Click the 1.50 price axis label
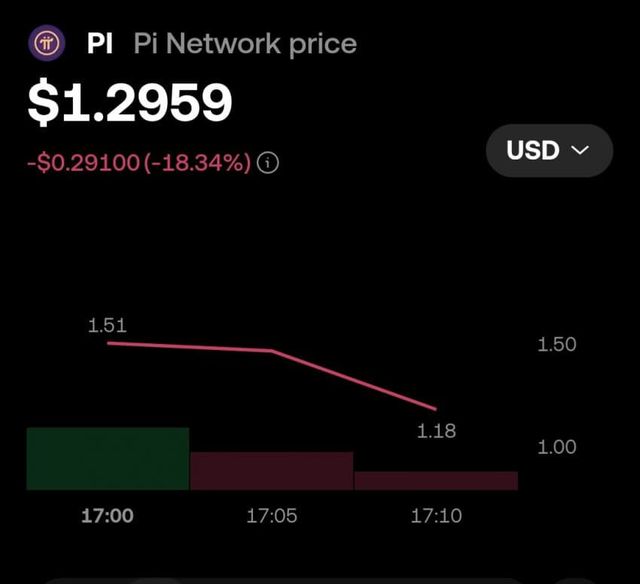The image size is (640, 584). tap(557, 344)
